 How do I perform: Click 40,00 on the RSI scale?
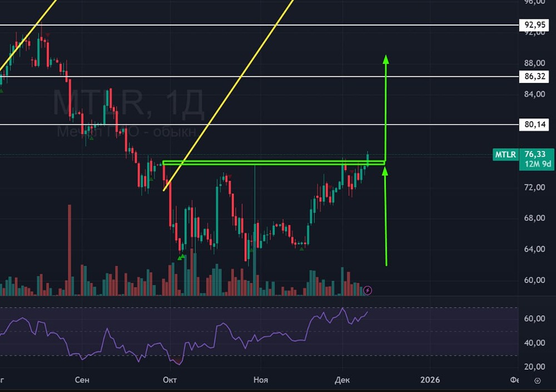(x=535, y=343)
